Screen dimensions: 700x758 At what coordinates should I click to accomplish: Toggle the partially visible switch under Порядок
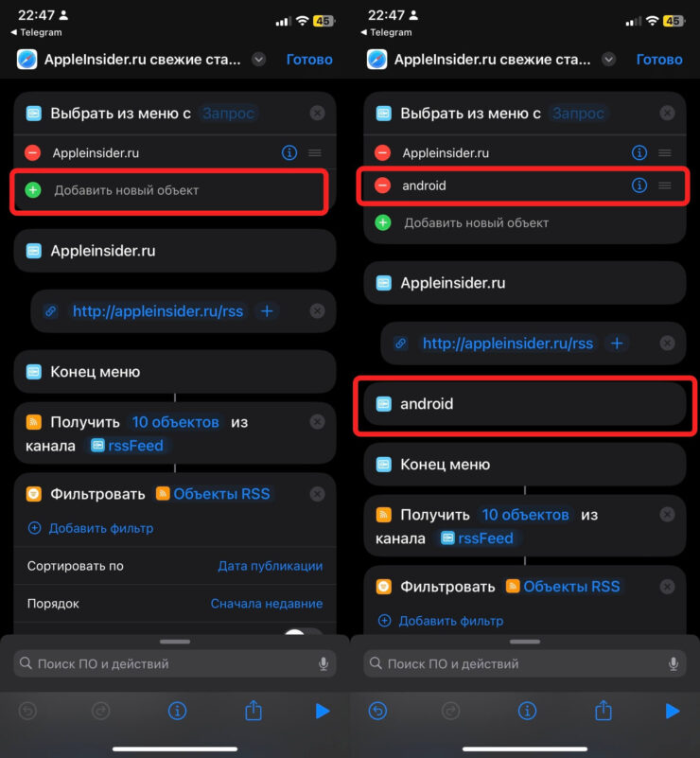[303, 631]
